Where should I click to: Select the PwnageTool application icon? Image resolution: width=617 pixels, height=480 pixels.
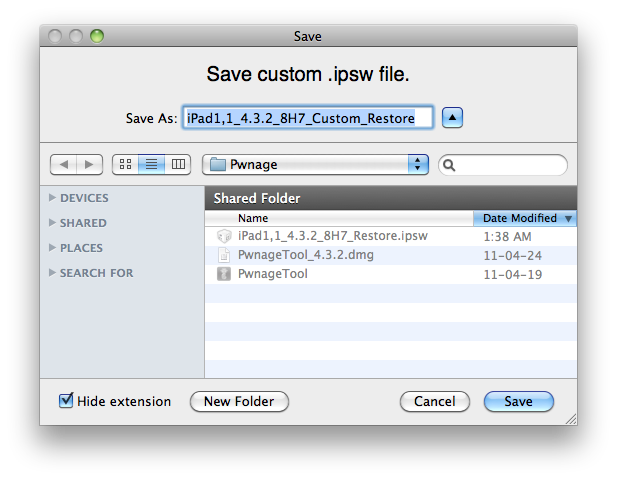[x=224, y=274]
